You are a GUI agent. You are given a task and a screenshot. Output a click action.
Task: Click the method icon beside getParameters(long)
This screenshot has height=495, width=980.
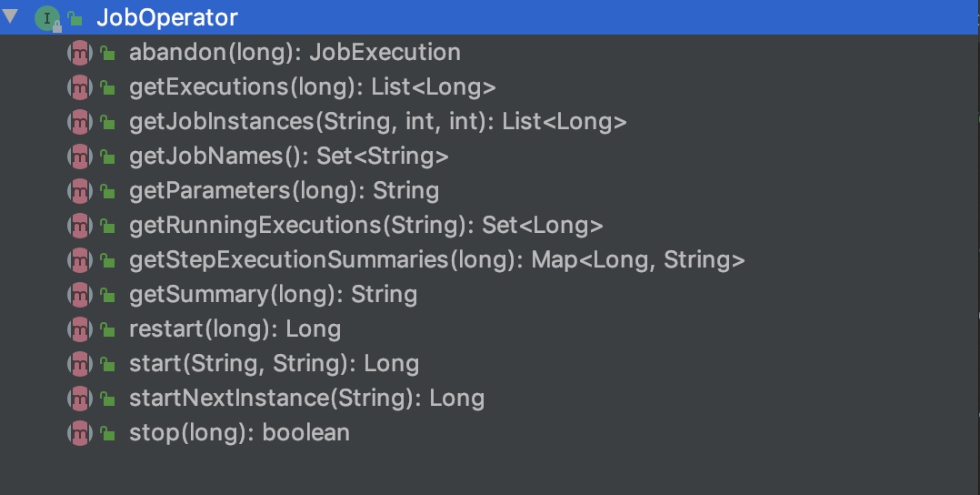click(80, 191)
